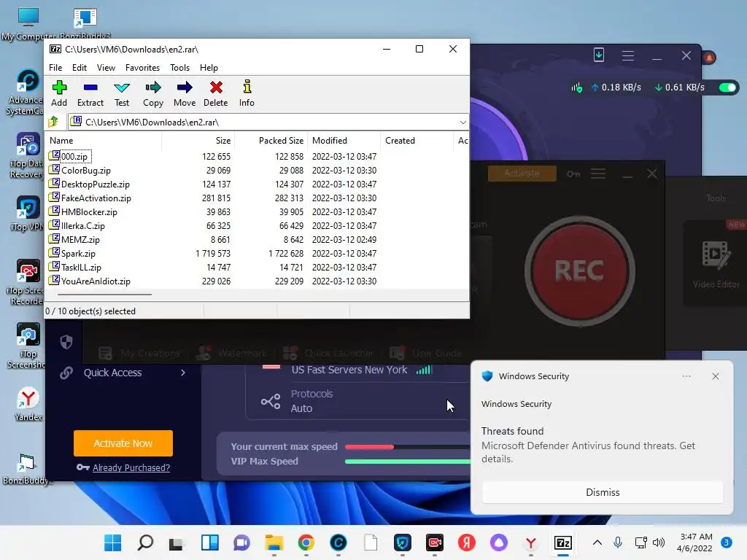This screenshot has width=747, height=560.
Task: Click the Test archive toolbar button
Action: (122, 93)
